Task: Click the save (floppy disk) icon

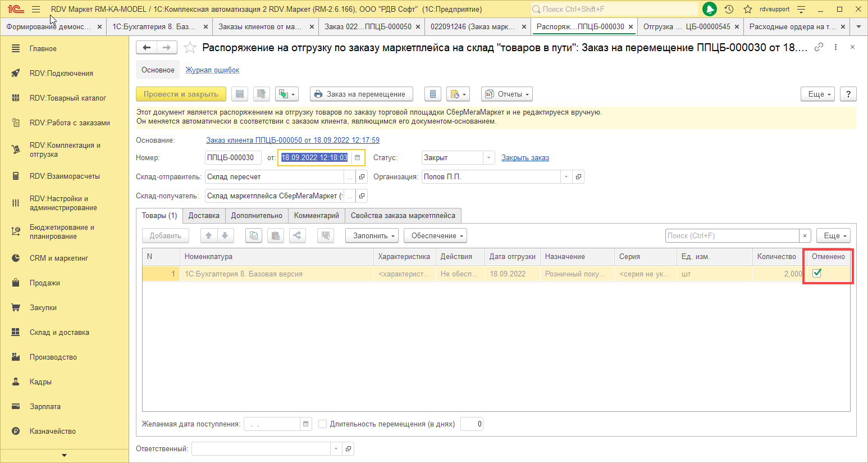Action: point(240,94)
